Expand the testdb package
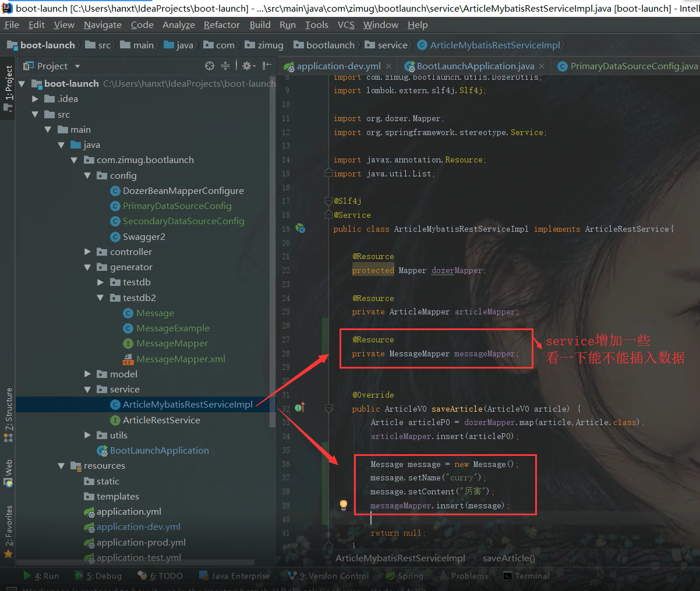Image resolution: width=700 pixels, height=591 pixels. [100, 282]
